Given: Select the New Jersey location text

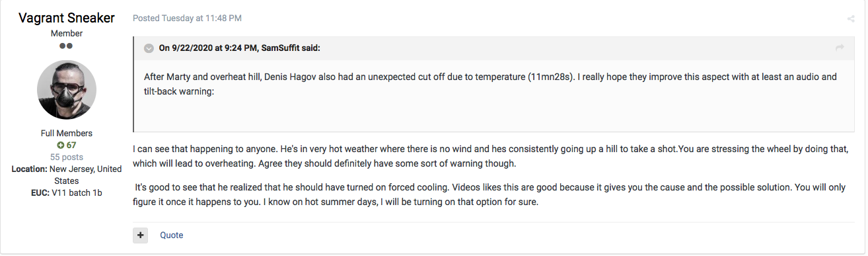Looking at the screenshot, I should pos(67,175).
